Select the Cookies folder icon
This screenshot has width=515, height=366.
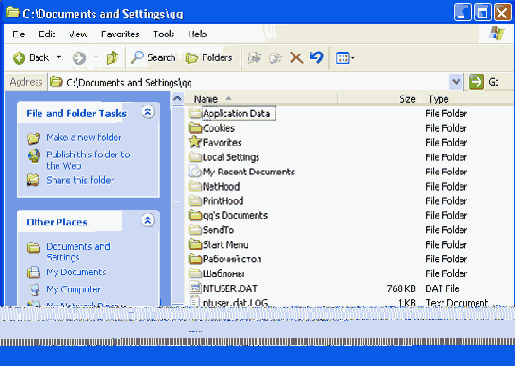click(x=196, y=128)
